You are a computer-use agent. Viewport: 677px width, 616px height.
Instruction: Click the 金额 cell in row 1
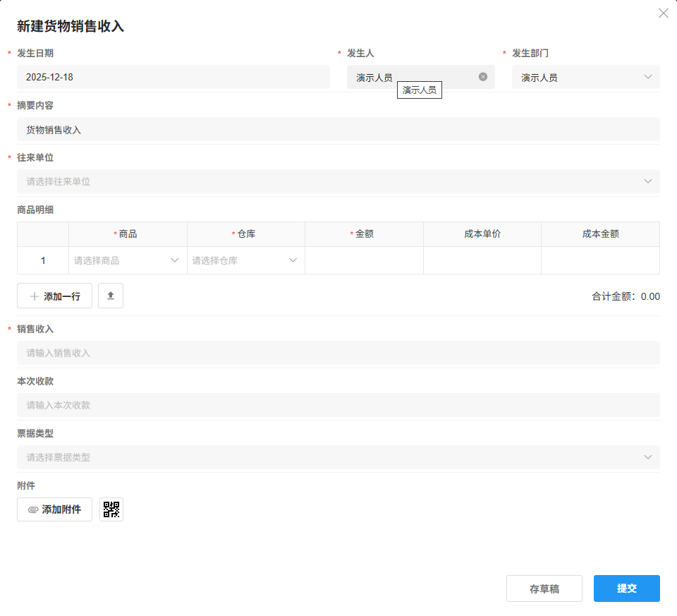tap(363, 260)
